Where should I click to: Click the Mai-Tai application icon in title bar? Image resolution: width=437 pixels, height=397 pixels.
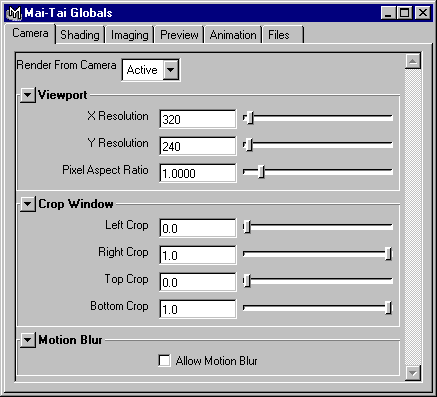point(14,13)
